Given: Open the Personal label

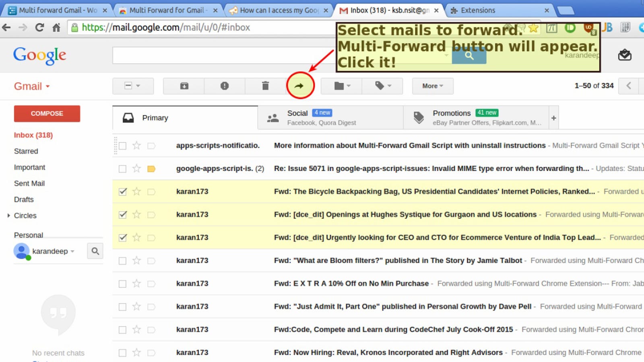Looking at the screenshot, I should coord(29,235).
